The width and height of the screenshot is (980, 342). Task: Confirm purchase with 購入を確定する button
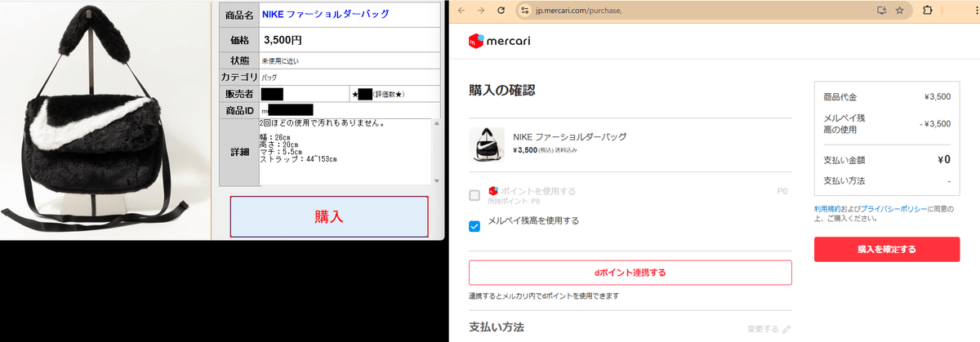[x=887, y=249]
